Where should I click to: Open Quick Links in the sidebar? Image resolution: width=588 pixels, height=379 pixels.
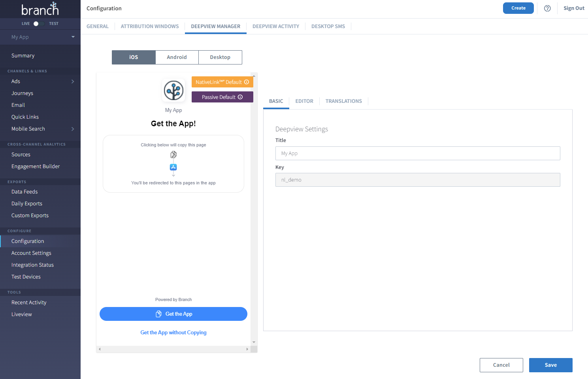(25, 117)
